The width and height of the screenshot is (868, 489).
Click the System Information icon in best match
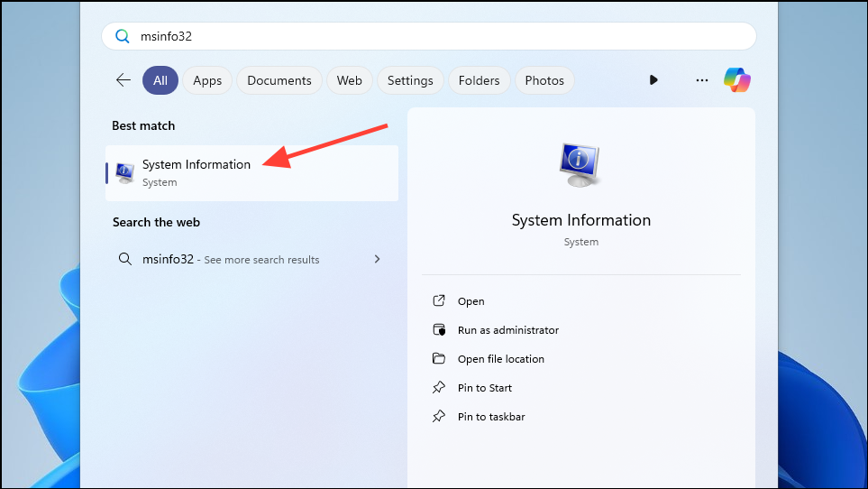click(124, 173)
